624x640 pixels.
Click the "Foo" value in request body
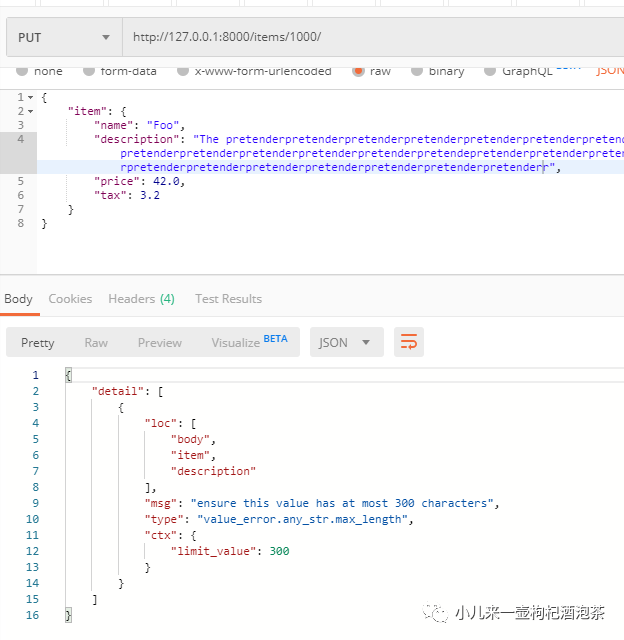pos(163,125)
